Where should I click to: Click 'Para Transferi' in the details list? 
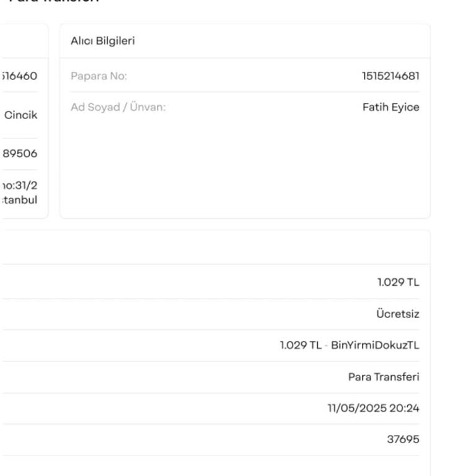point(383,377)
